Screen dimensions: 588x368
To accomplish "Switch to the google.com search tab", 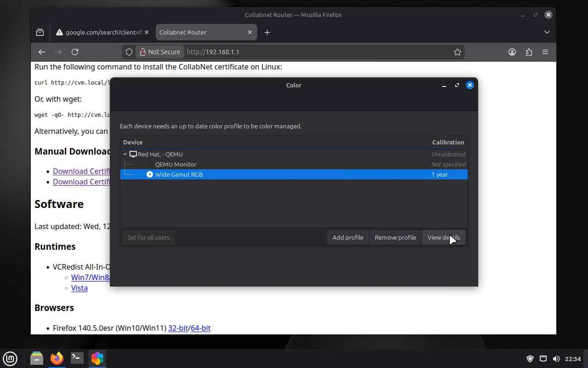I will (x=102, y=32).
